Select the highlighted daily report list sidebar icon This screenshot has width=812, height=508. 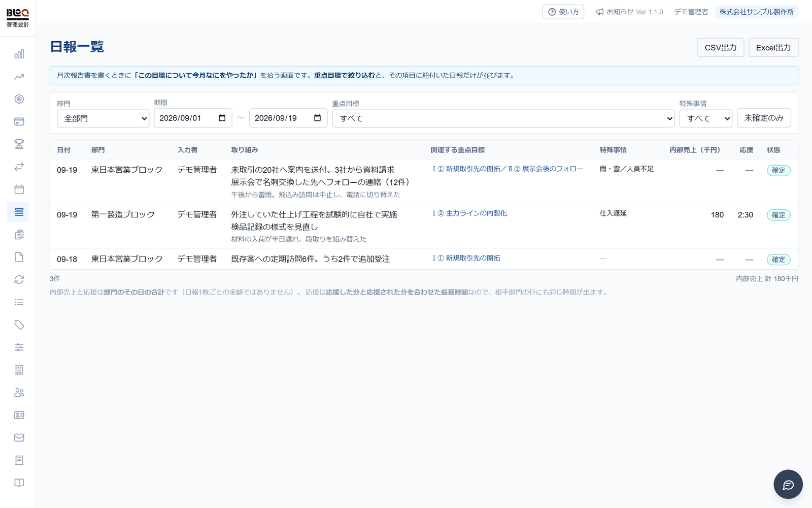[19, 212]
